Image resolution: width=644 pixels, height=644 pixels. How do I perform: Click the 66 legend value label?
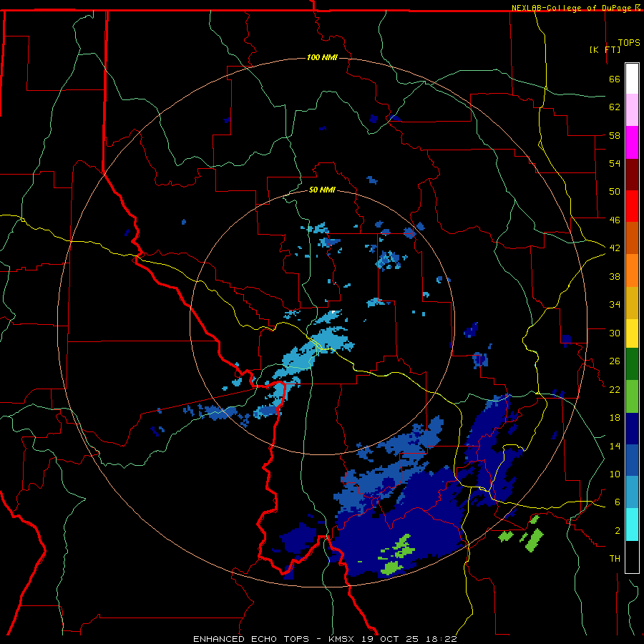coord(615,79)
